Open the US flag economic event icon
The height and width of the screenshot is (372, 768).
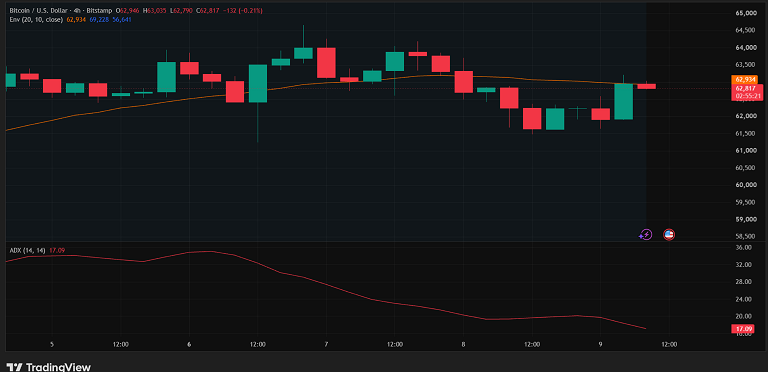click(x=669, y=235)
